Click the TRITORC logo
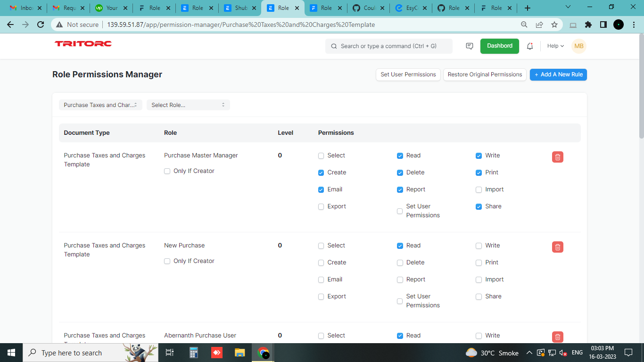Screen dimensions: 644x362 coord(83,43)
